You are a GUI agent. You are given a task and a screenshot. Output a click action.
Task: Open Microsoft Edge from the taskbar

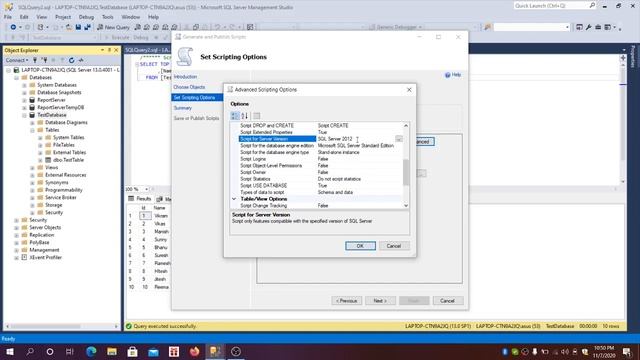tap(91, 351)
